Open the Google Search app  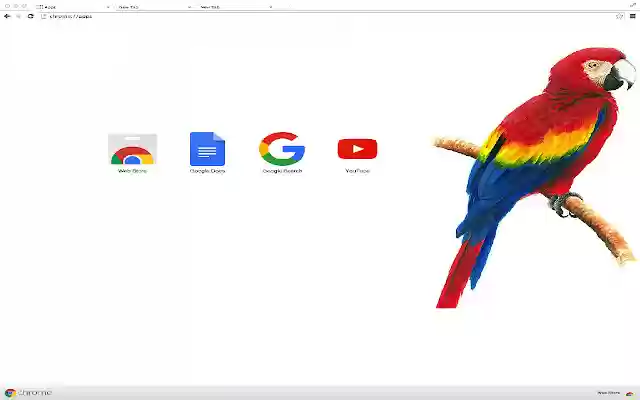(282, 153)
